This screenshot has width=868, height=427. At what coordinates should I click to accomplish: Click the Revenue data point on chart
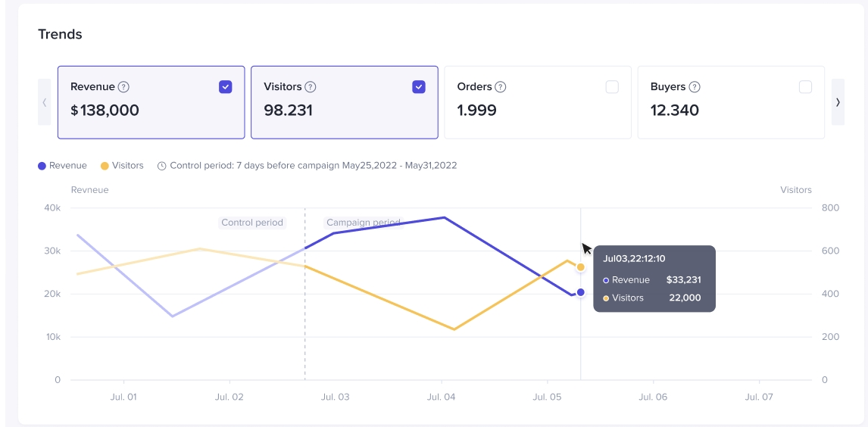click(581, 292)
